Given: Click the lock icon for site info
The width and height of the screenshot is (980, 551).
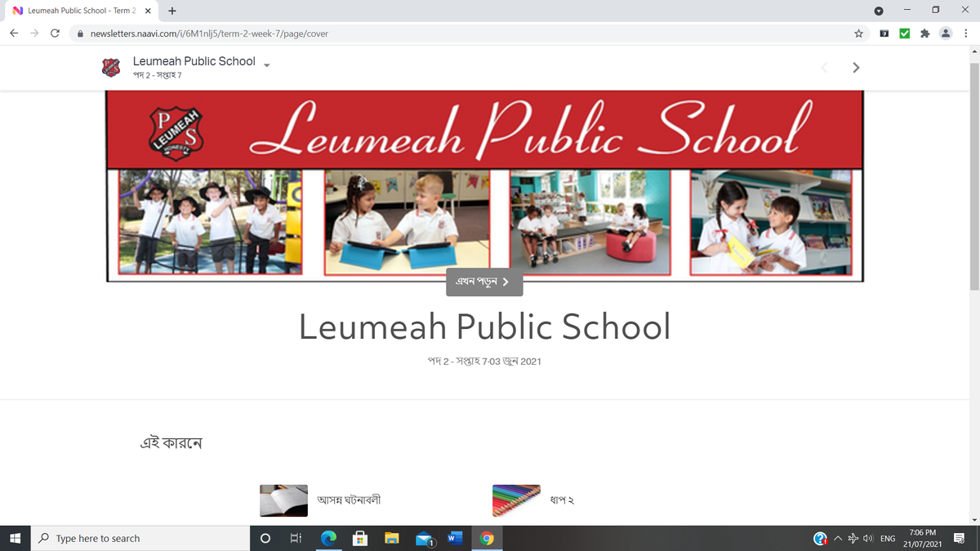Looking at the screenshot, I should 80,33.
